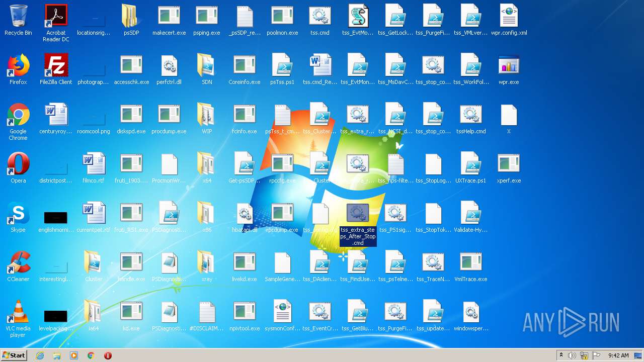Select the Cluster folder icon
The image size is (644, 362).
pyautogui.click(x=94, y=266)
